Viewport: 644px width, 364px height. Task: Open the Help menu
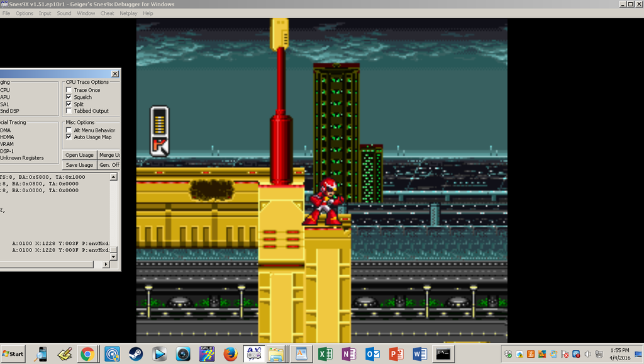click(x=148, y=13)
